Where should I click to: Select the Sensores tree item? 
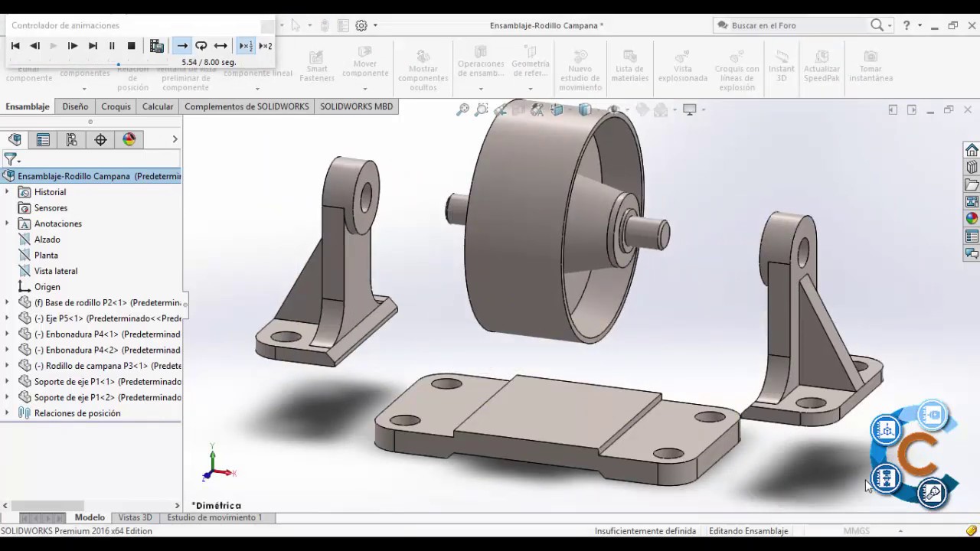(51, 208)
